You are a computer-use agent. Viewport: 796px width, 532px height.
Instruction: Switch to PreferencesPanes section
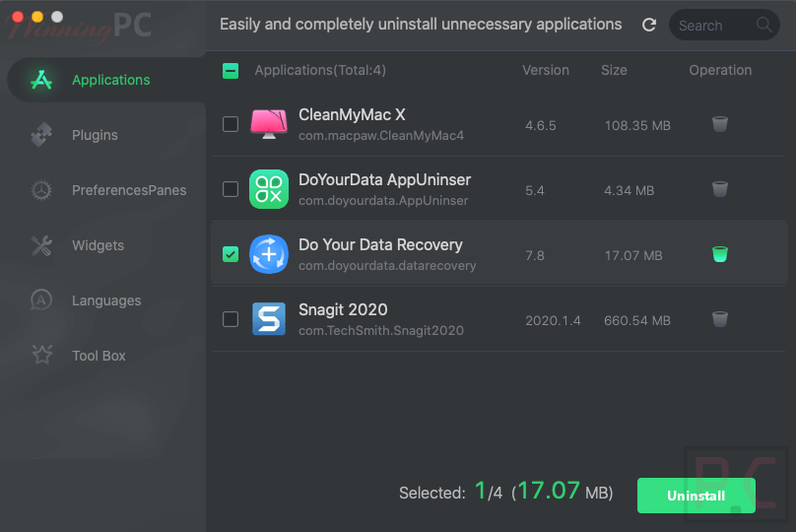click(x=129, y=190)
